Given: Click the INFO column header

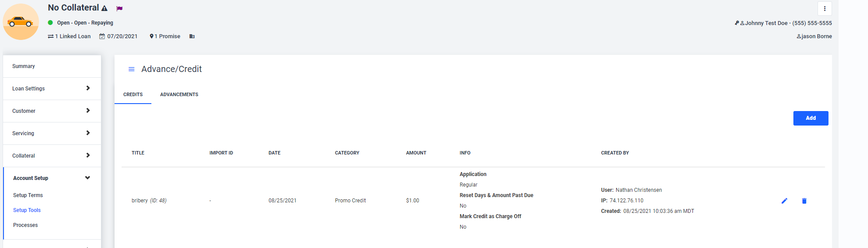Looking at the screenshot, I should [x=465, y=153].
